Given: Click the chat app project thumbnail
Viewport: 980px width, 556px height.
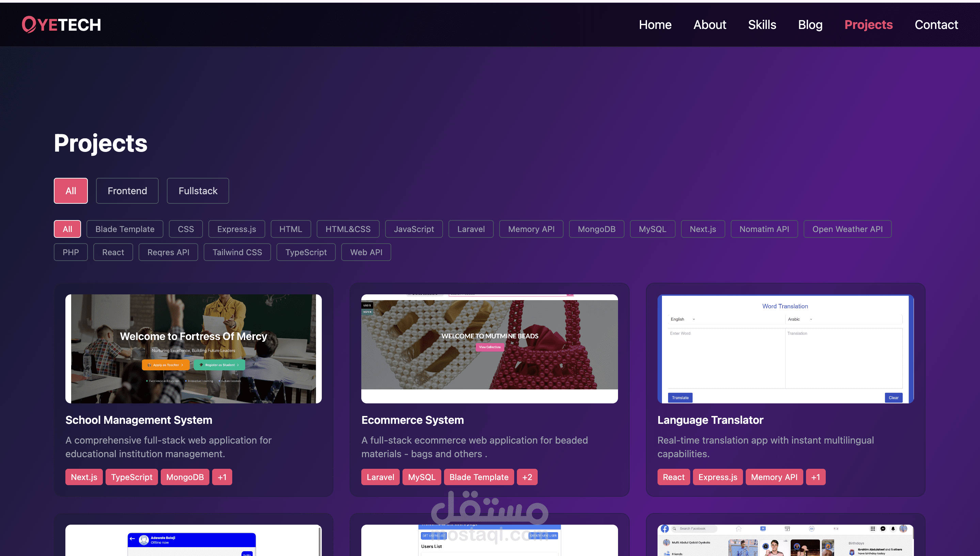Looking at the screenshot, I should (x=193, y=540).
